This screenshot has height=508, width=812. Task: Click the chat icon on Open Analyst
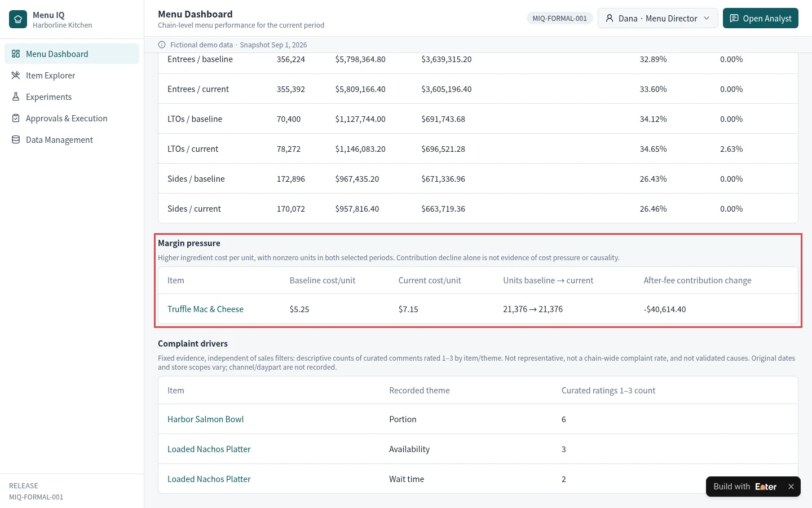click(734, 19)
